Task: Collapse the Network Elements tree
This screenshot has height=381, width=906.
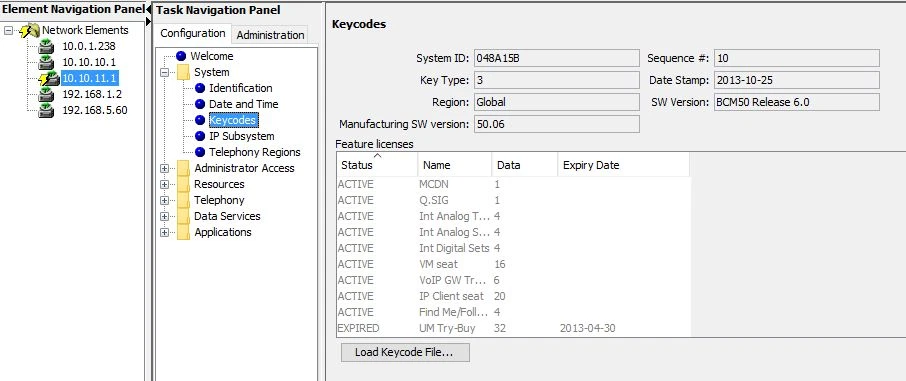Action: point(8,31)
